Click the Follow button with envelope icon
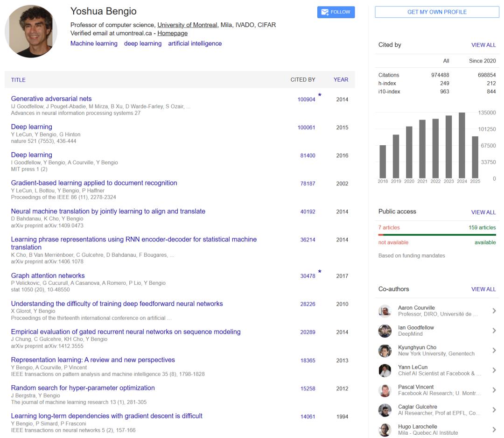504x438 pixels. [x=336, y=12]
